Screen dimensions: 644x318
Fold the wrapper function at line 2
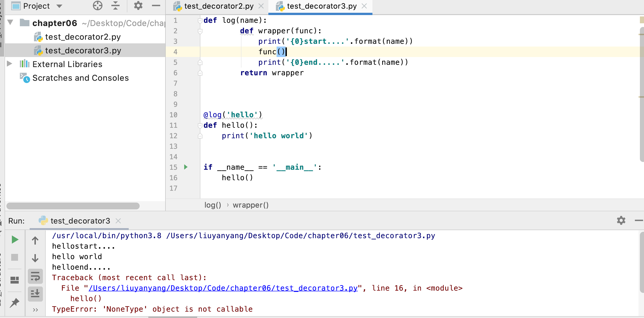tap(200, 31)
